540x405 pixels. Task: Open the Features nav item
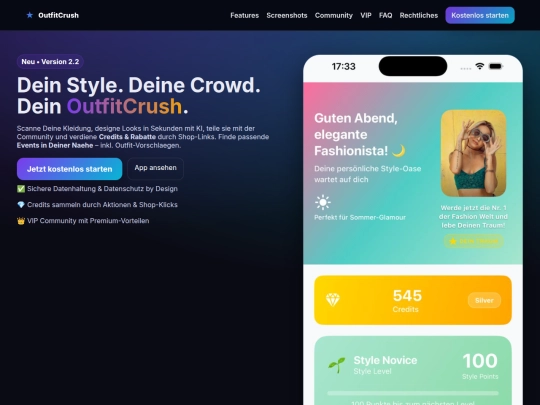(245, 15)
